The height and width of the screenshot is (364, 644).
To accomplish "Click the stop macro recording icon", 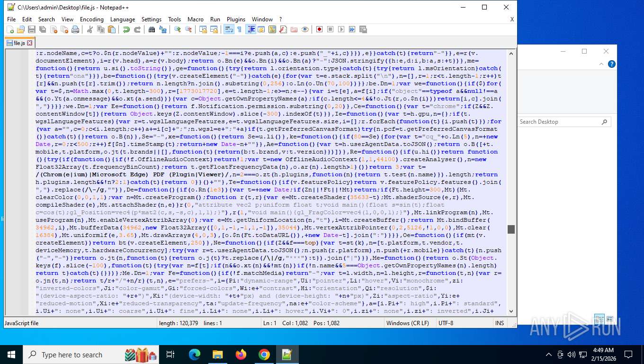I will [x=331, y=29].
